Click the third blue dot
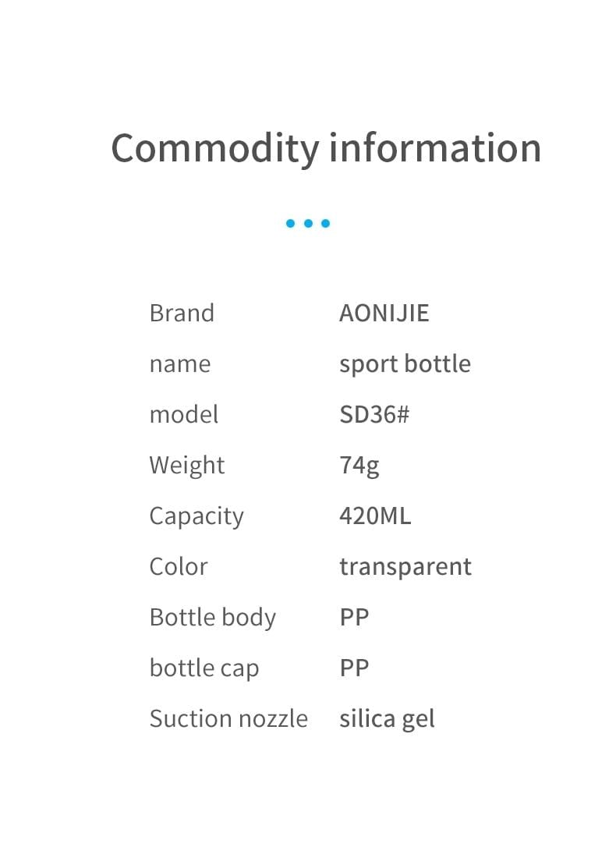 [x=326, y=223]
